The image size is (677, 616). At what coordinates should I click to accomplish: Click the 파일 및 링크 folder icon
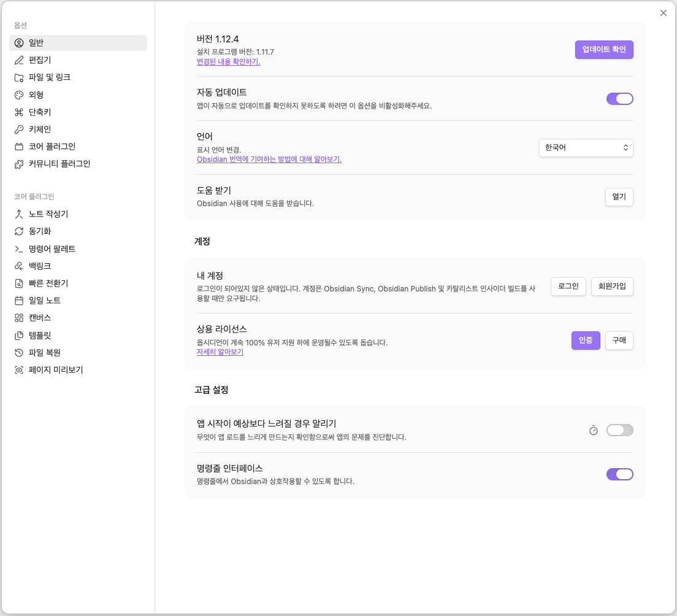(19, 77)
